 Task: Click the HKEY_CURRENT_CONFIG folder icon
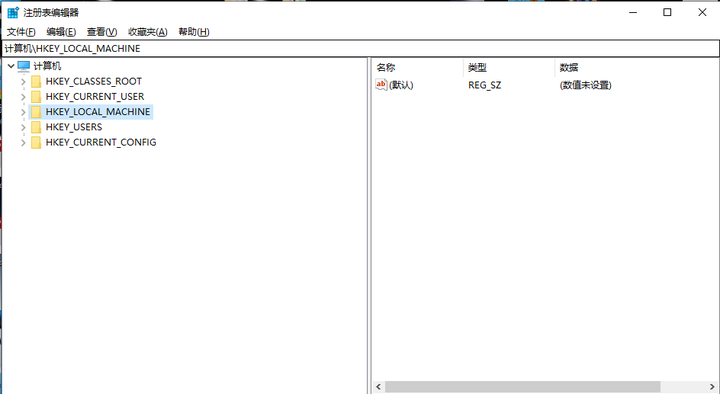pyautogui.click(x=36, y=143)
